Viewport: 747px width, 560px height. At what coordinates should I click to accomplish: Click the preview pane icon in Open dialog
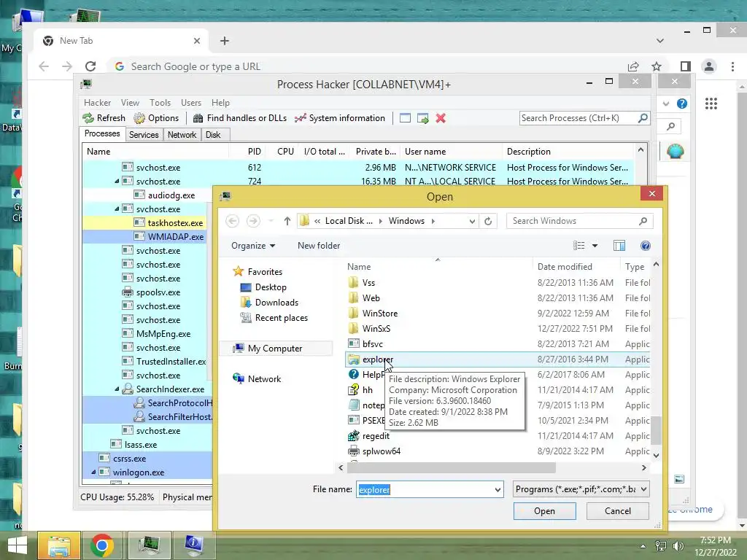click(619, 246)
